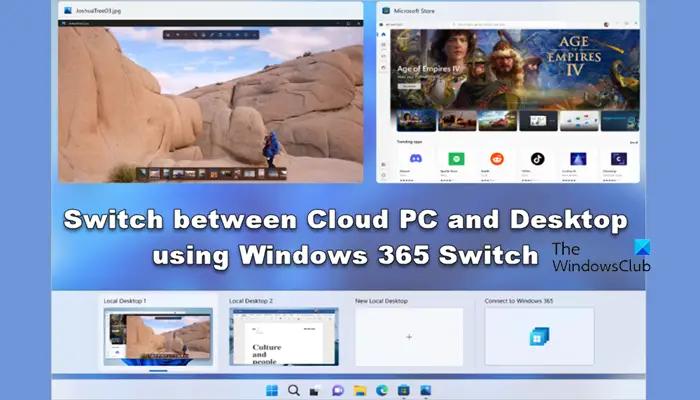
Task: Select the Age of Empires carousel thumbnail
Action: click(416, 121)
